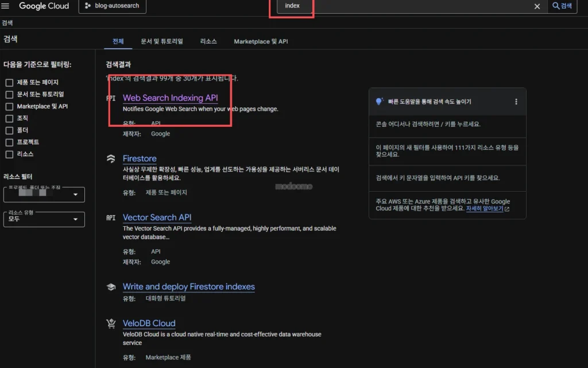Open the hamburger navigation menu
Image resolution: width=588 pixels, height=368 pixels.
point(6,6)
